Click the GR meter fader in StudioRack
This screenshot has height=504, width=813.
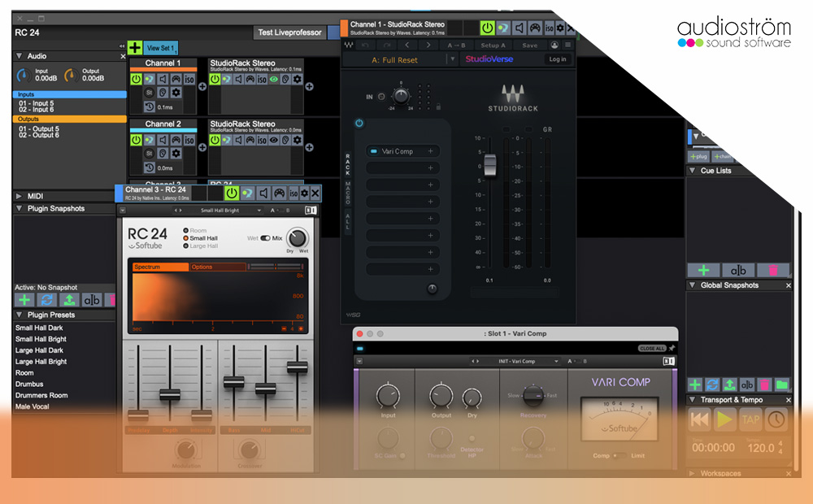(x=491, y=165)
